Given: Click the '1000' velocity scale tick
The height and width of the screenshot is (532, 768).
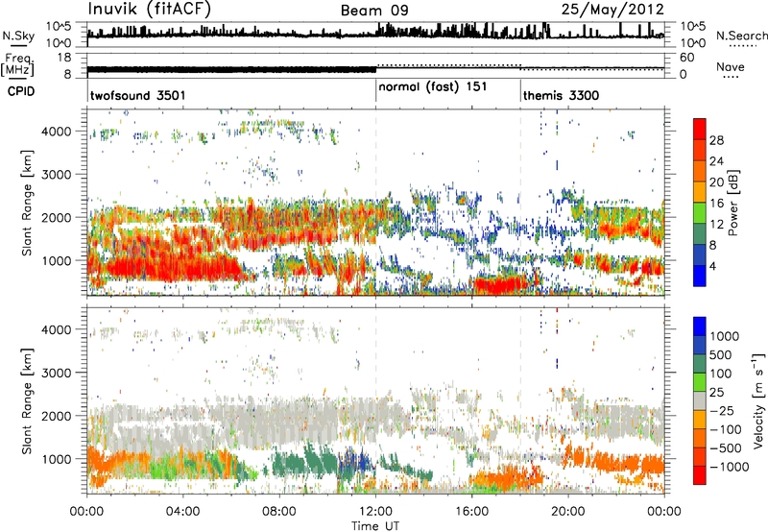Looking at the screenshot, I should point(725,336).
